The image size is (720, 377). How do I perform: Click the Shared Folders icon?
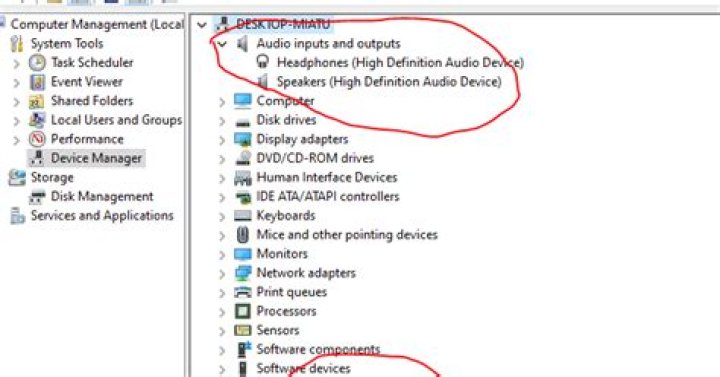pyautogui.click(x=37, y=101)
